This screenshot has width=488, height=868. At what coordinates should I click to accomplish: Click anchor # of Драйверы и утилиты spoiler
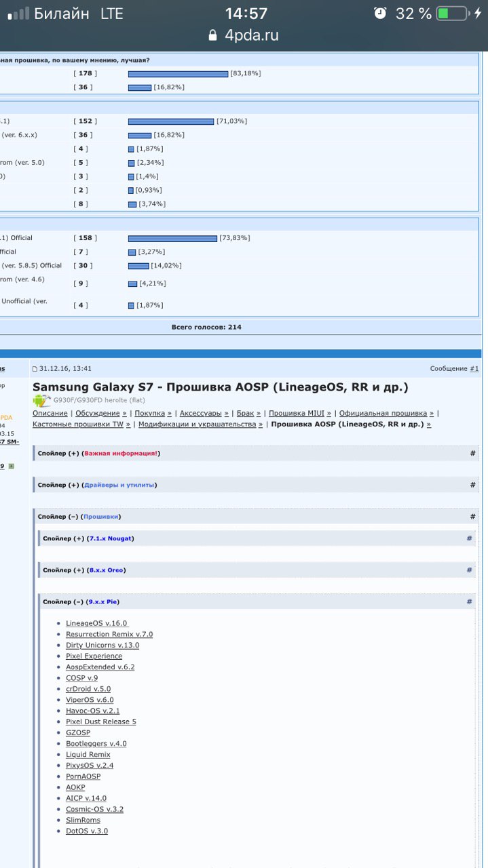[x=472, y=485]
